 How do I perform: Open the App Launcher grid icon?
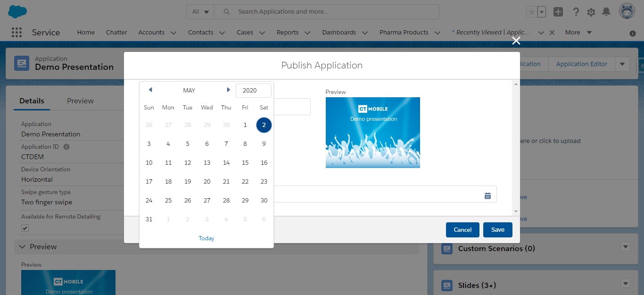pyautogui.click(x=17, y=32)
